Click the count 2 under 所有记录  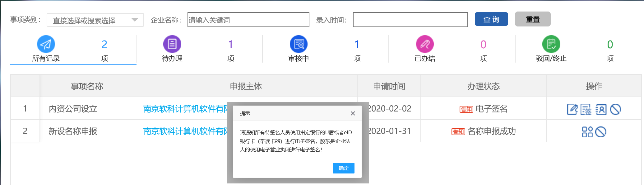coord(104,45)
